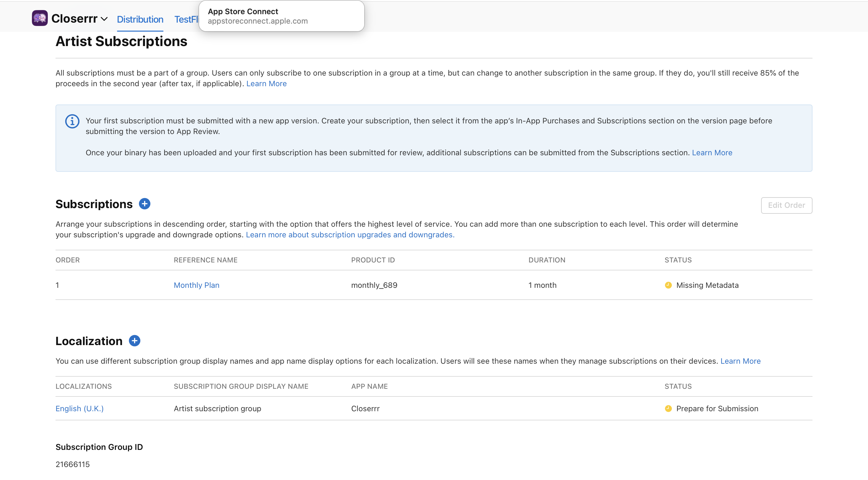
Task: Add a new subscription with plus icon
Action: click(145, 204)
